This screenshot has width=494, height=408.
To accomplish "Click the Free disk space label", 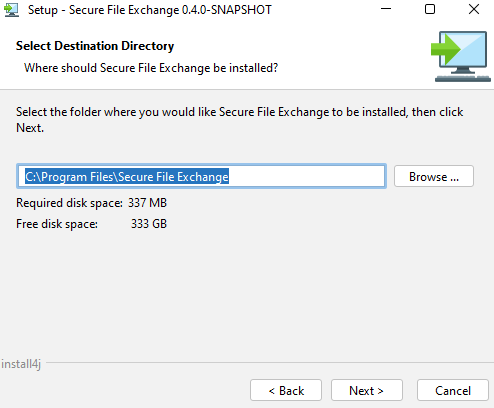I will (57, 224).
